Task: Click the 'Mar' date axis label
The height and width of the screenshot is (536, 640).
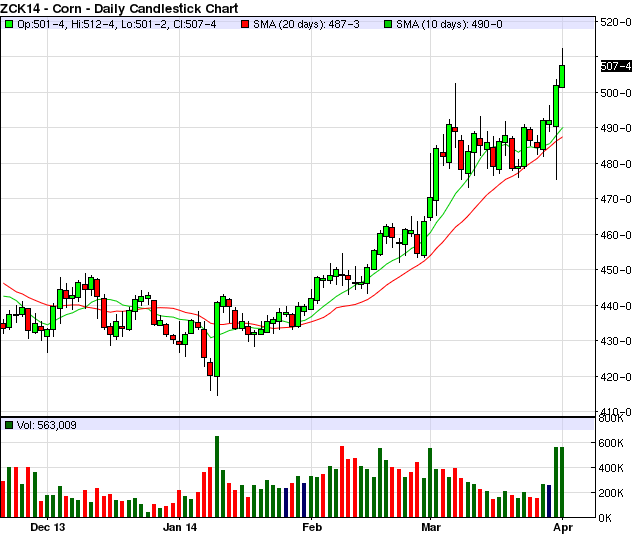Action: (x=431, y=527)
